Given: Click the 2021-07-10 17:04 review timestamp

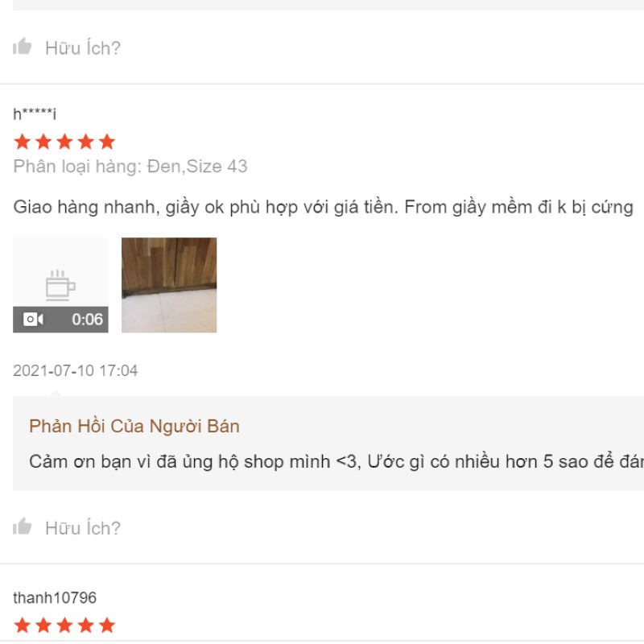Looking at the screenshot, I should (x=76, y=371).
